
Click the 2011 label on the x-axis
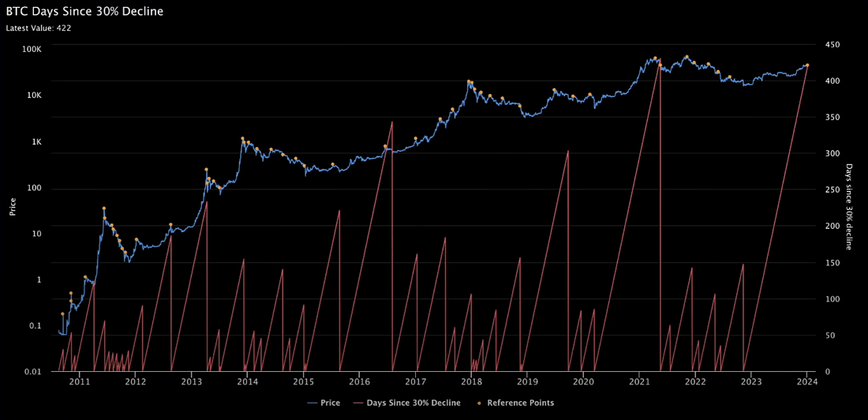pyautogui.click(x=80, y=381)
